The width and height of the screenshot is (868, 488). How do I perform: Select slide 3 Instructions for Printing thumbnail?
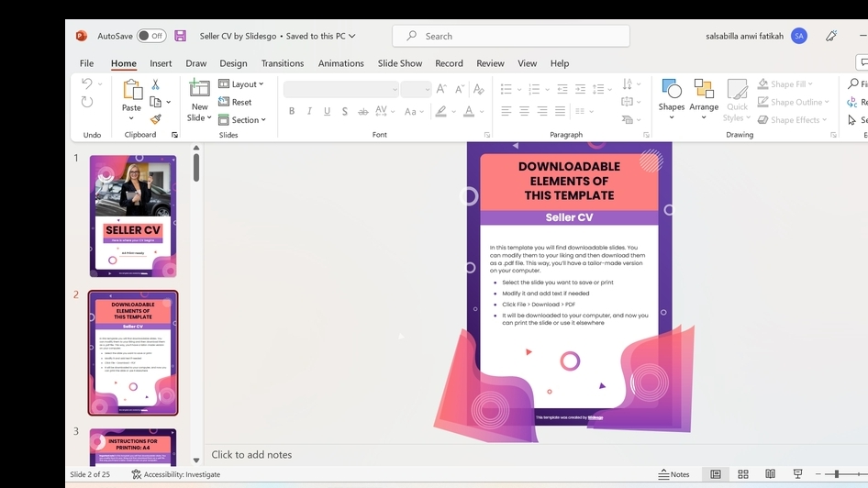[x=133, y=447]
